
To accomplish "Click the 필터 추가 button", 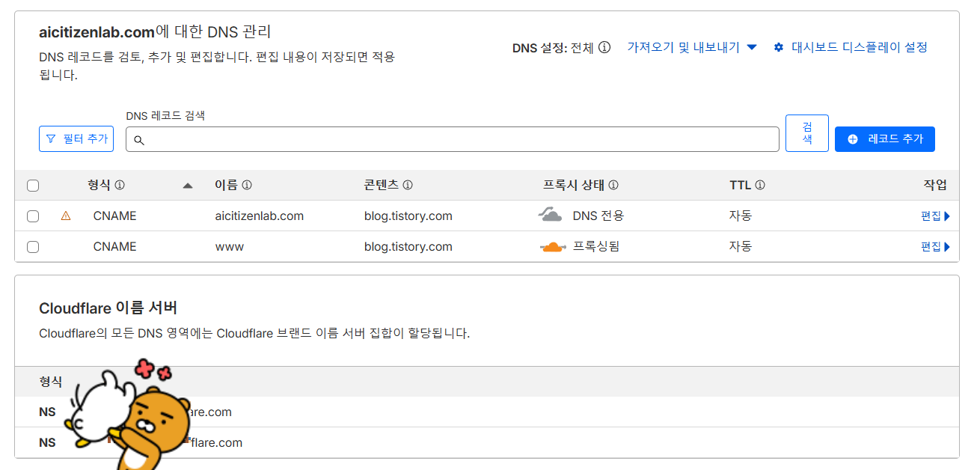I will coord(76,138).
